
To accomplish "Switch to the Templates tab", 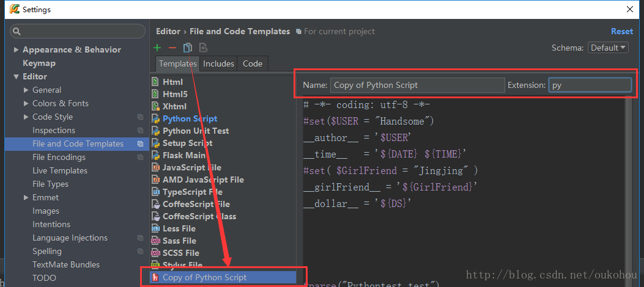I will pos(178,64).
